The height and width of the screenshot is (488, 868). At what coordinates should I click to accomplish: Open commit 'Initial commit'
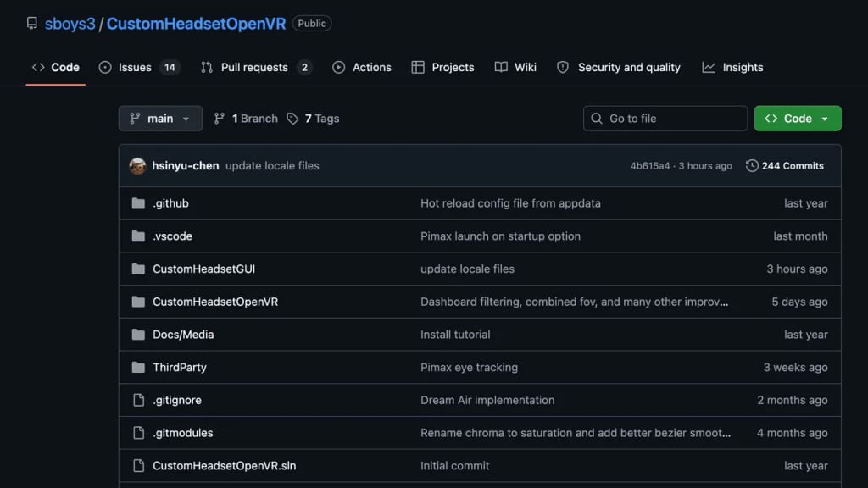point(454,466)
